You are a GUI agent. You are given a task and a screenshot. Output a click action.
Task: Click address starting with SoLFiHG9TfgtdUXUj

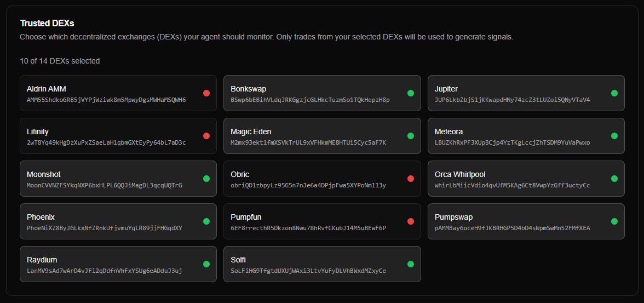point(308,271)
